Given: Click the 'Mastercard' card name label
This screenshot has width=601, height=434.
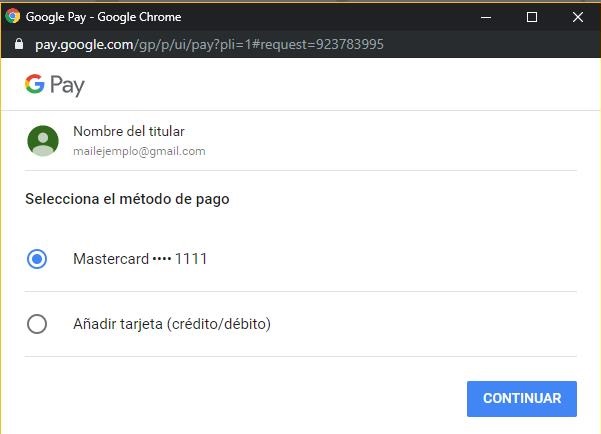Looking at the screenshot, I should (110, 259).
